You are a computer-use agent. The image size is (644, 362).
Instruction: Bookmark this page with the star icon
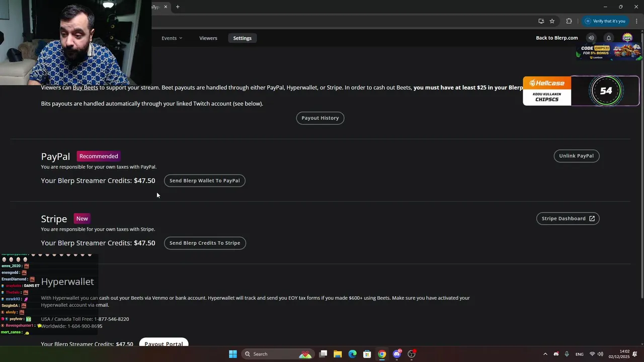pyautogui.click(x=552, y=21)
